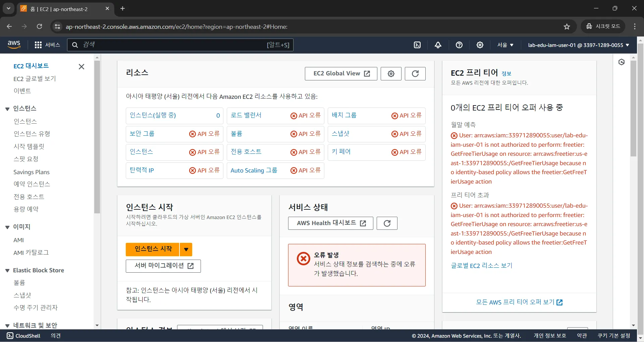
Task: Reload the browser page
Action: (40, 26)
